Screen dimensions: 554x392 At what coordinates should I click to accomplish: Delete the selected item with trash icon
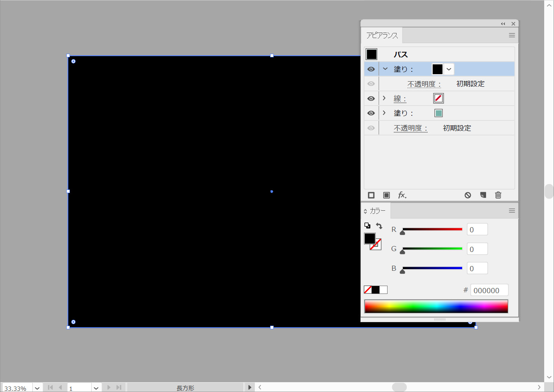click(498, 195)
